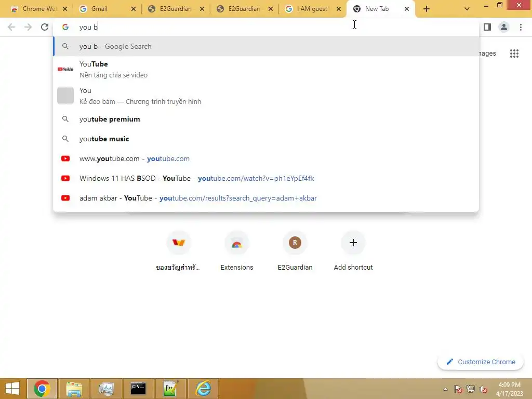The image size is (532, 399).
Task: Open the guest profile avatar icon
Action: coord(504,27)
